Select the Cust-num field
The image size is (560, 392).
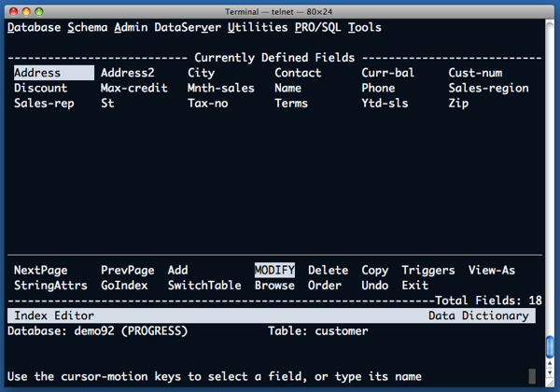click(x=475, y=73)
